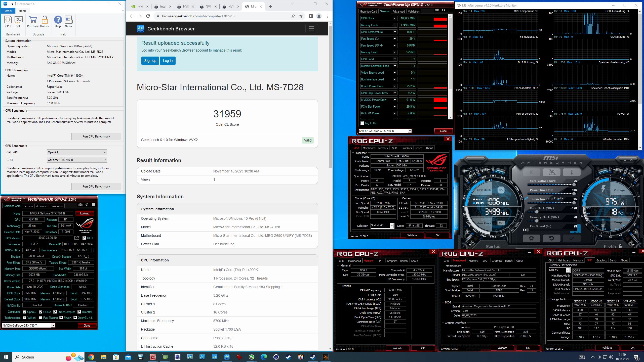
Task: Open the GPU Temperature sensor dropdown arrow
Action: [x=395, y=32]
